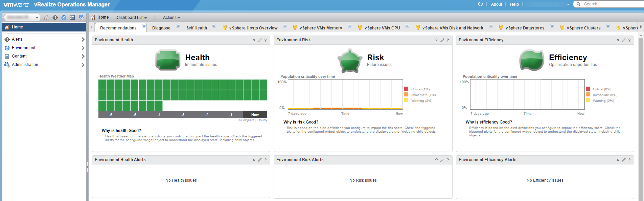The width and height of the screenshot is (644, 201).
Task: Open Administration icon in navigation toolbar
Action: coord(81,18)
